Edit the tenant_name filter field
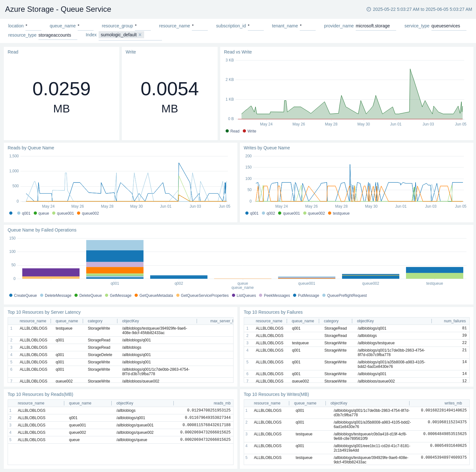The width and height of the screenshot is (476, 472). (308, 26)
